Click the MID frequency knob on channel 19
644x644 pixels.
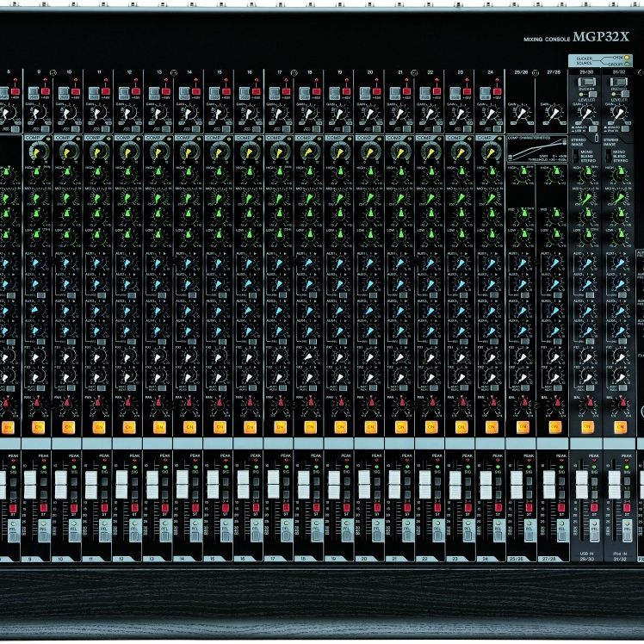340,198
